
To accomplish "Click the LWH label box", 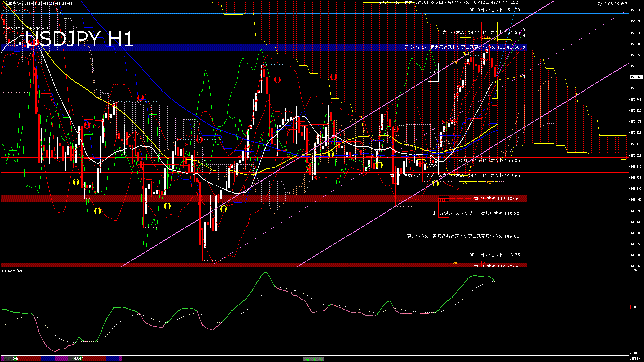I will (x=454, y=63).
